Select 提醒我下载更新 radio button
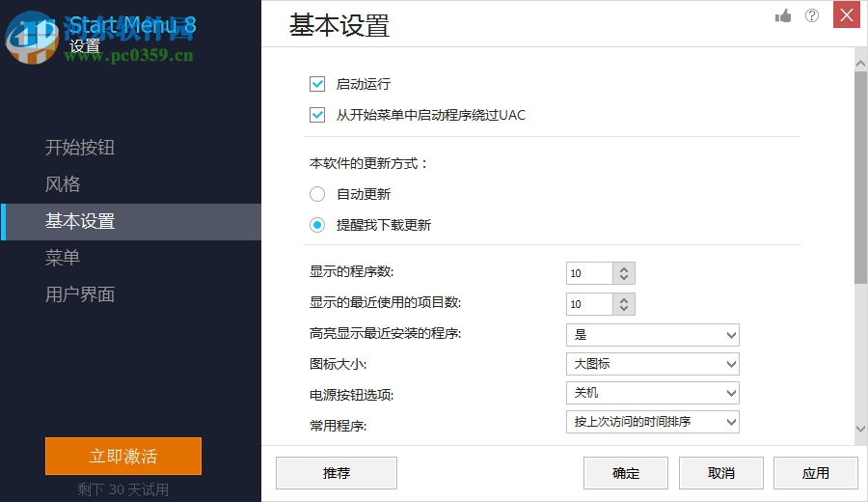 (x=317, y=225)
